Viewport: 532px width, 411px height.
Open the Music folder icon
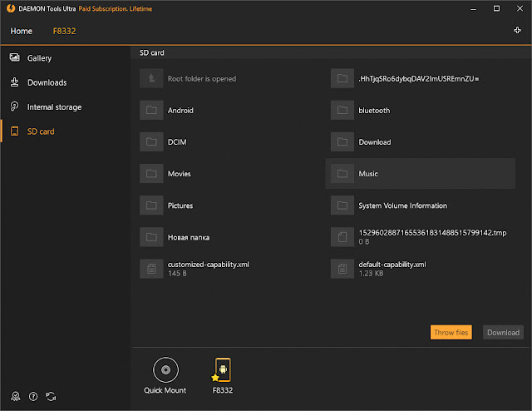pos(342,174)
